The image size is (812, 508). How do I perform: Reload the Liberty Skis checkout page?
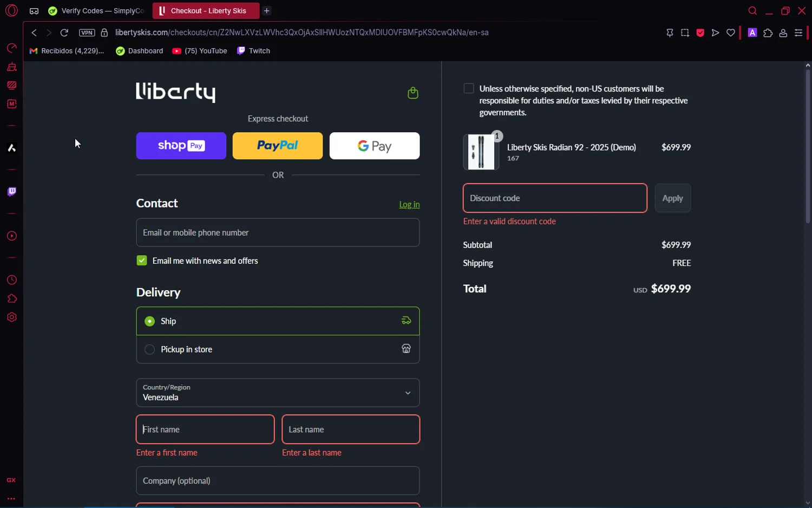coord(64,32)
